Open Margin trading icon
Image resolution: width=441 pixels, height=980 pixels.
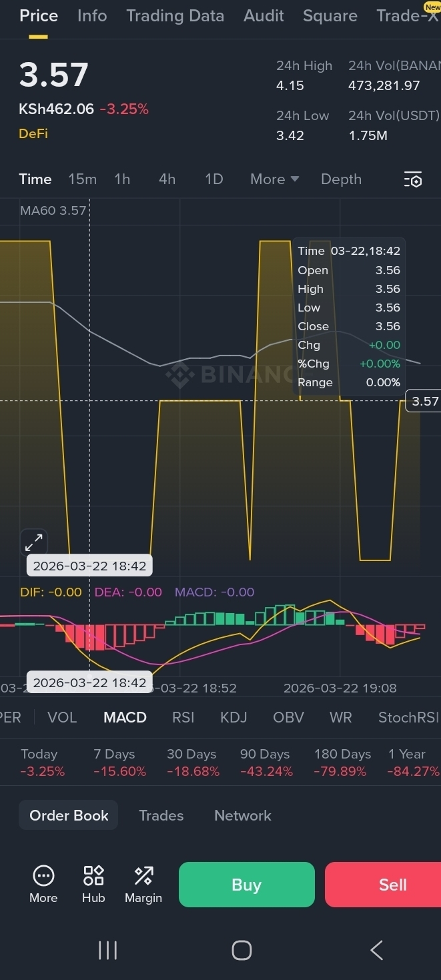point(143,884)
